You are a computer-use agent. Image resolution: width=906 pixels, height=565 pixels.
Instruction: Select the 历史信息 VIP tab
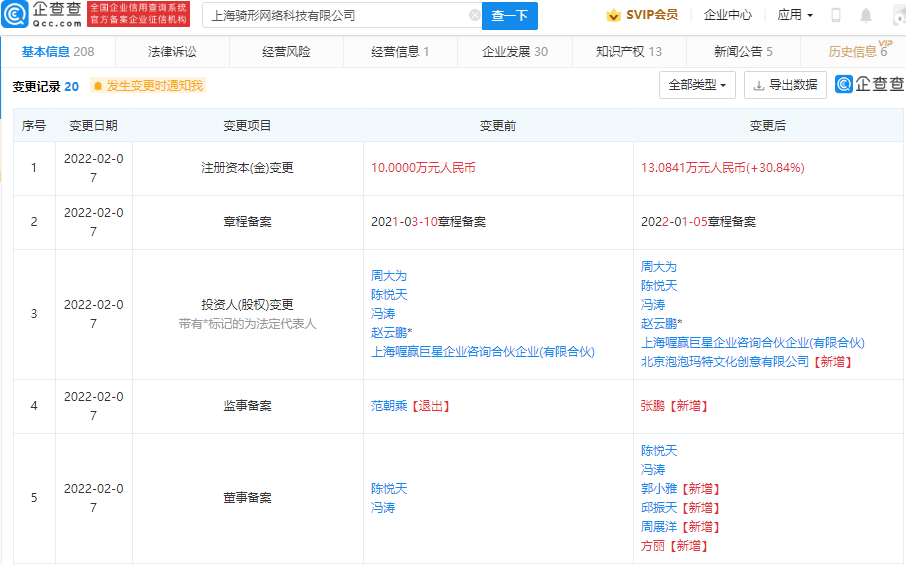coord(857,51)
